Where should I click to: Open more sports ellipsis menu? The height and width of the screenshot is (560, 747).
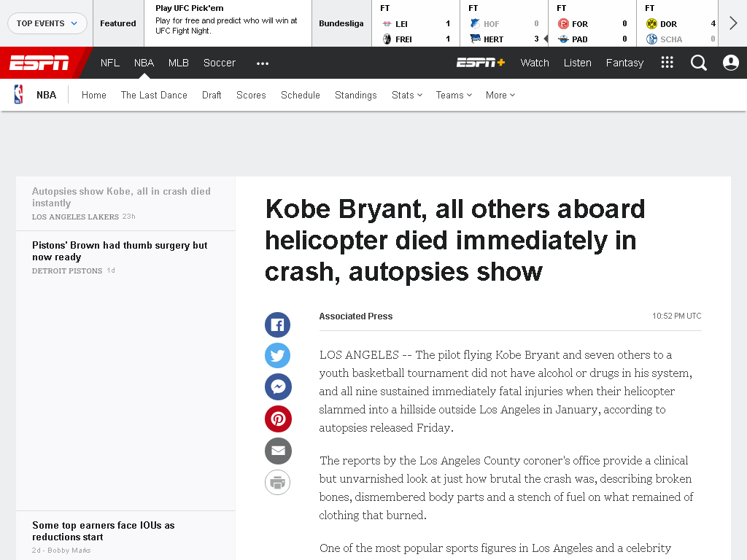coord(263,63)
